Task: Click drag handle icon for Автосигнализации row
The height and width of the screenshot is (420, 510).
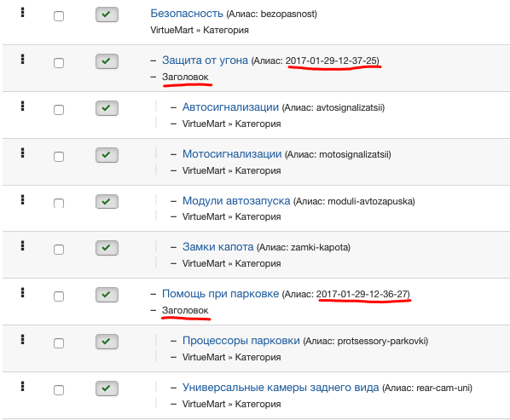Action: (22, 106)
